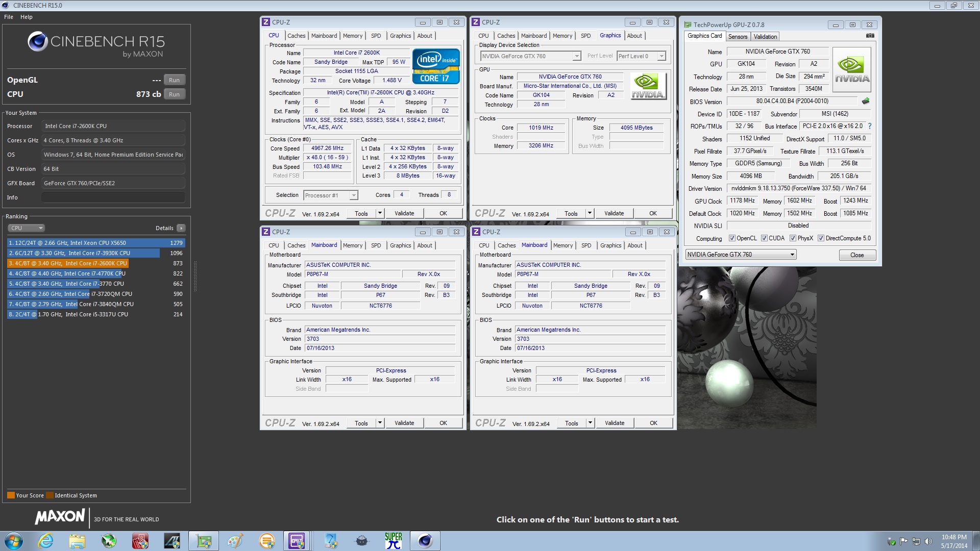Click the red cards game taskbar icon
980x551 pixels.
tap(140, 541)
